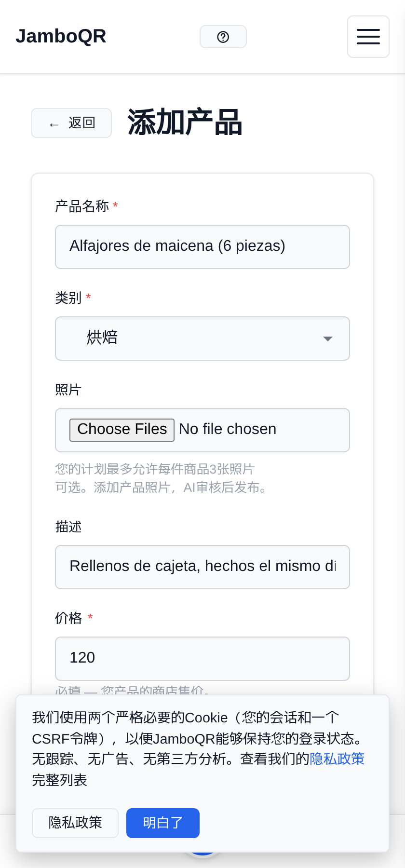Viewport: 405px width, 868px height.
Task: Dismiss cookie notice with 明白了
Action: [163, 823]
